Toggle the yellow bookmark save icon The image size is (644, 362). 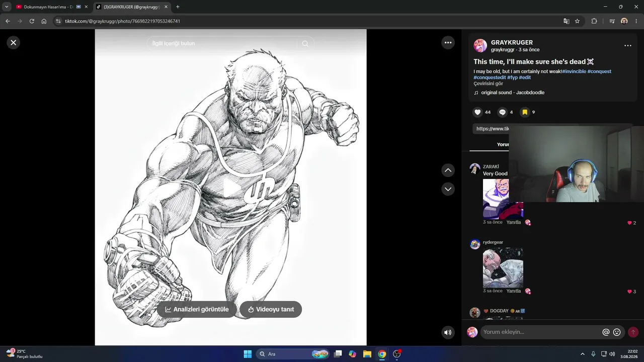pos(525,112)
